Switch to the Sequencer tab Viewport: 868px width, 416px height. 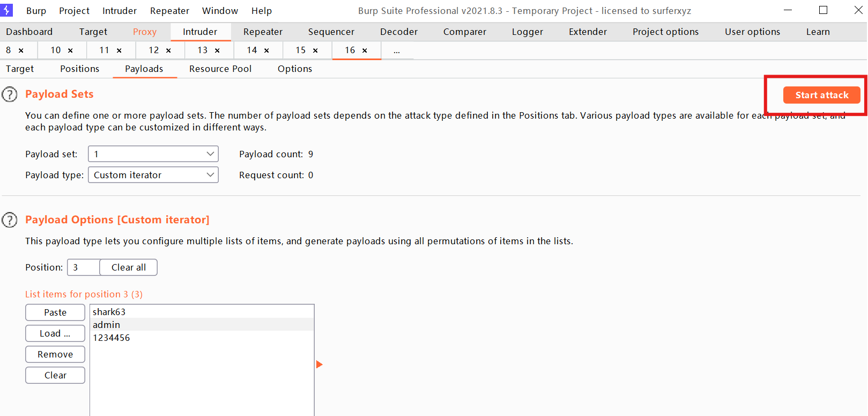331,32
